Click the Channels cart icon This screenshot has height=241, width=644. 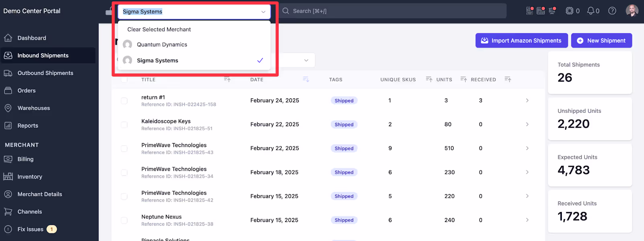(x=8, y=212)
